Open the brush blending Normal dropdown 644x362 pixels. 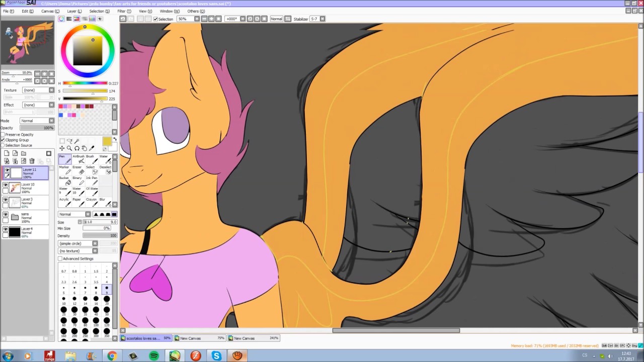pyautogui.click(x=74, y=214)
